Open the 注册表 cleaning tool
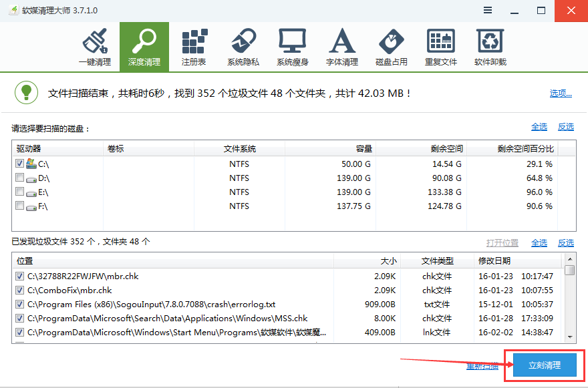This screenshot has width=588, height=388. coord(194,45)
